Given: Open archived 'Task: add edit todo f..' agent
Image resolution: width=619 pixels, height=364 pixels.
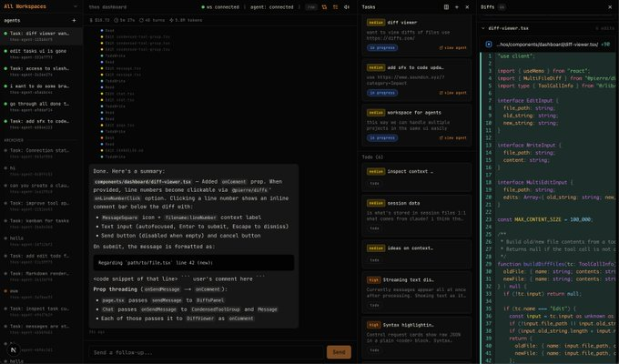Looking at the screenshot, I should [x=41, y=259].
